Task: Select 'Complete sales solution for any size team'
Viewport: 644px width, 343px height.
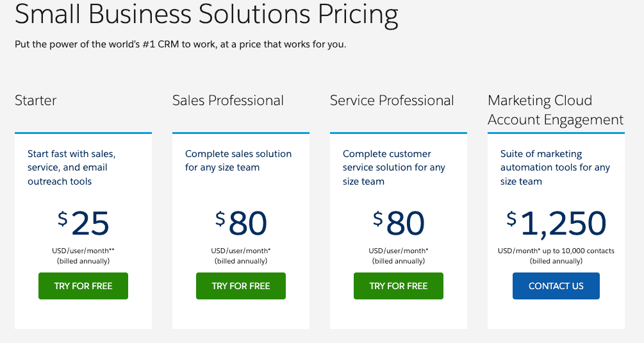Action: (238, 161)
